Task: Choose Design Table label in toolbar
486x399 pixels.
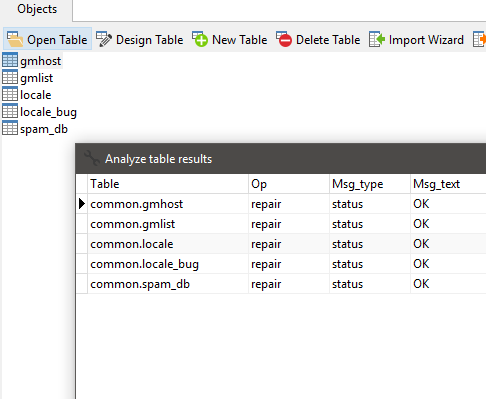Action: click(150, 40)
